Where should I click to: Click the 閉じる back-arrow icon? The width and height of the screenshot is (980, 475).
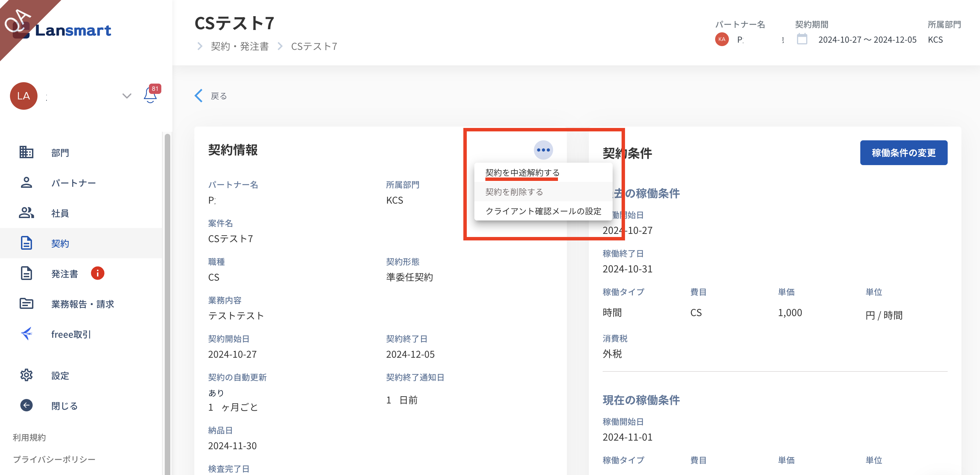[x=26, y=406]
